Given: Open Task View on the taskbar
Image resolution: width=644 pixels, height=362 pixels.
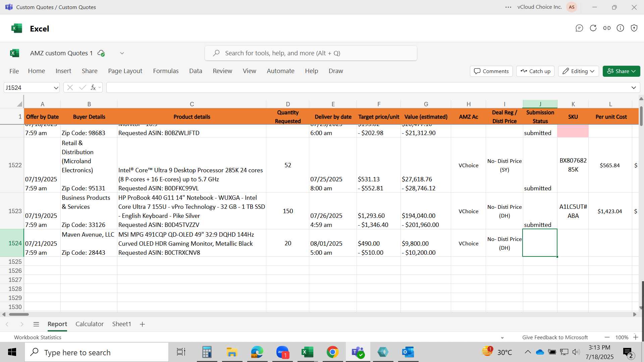Looking at the screenshot, I should (x=181, y=352).
